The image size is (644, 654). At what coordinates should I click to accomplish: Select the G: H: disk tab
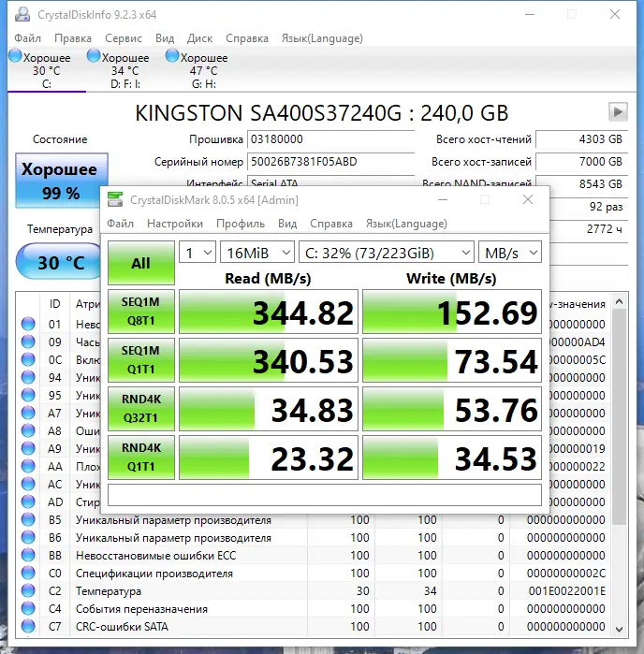click(203, 69)
